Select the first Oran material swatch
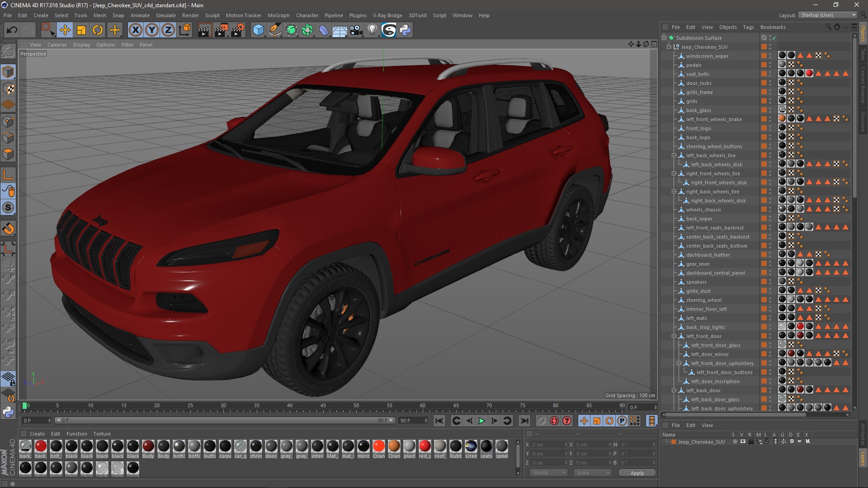 (x=379, y=449)
